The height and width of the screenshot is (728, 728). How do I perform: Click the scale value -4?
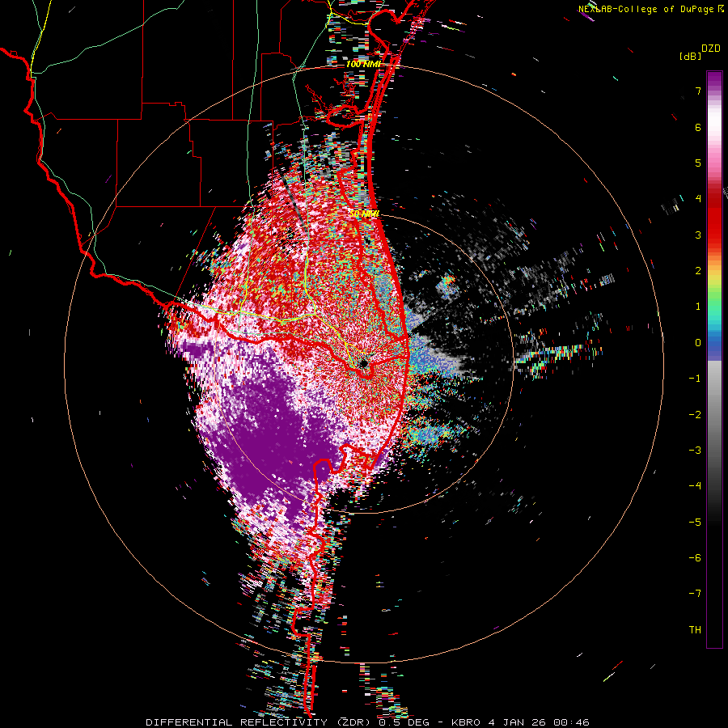point(695,485)
